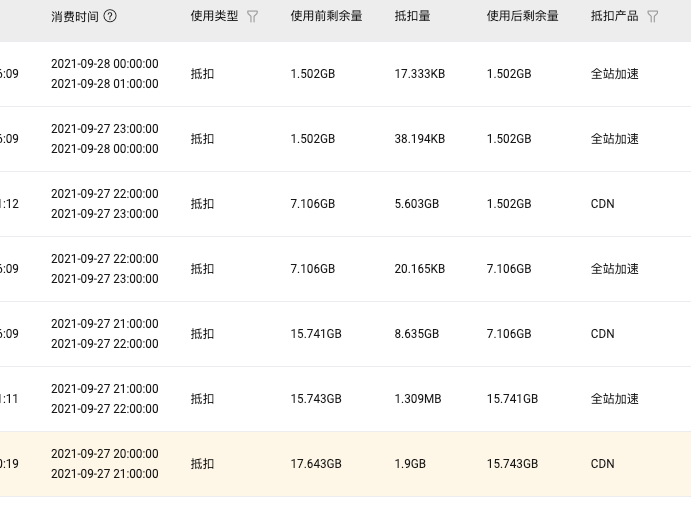The width and height of the screenshot is (691, 505).
Task: Click the 2021-09-27 20:00:00 start time
Action: coord(105,454)
